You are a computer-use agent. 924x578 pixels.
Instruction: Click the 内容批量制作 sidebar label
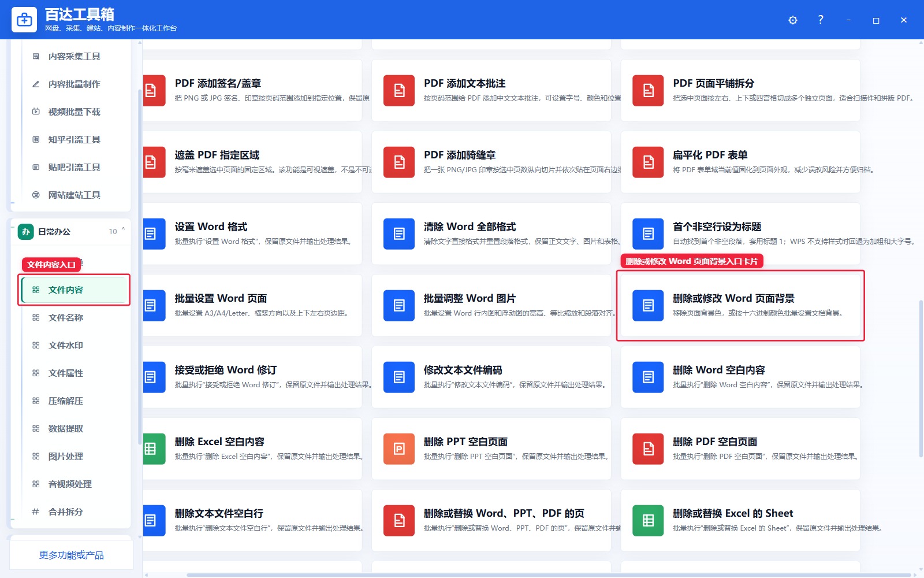pyautogui.click(x=74, y=84)
